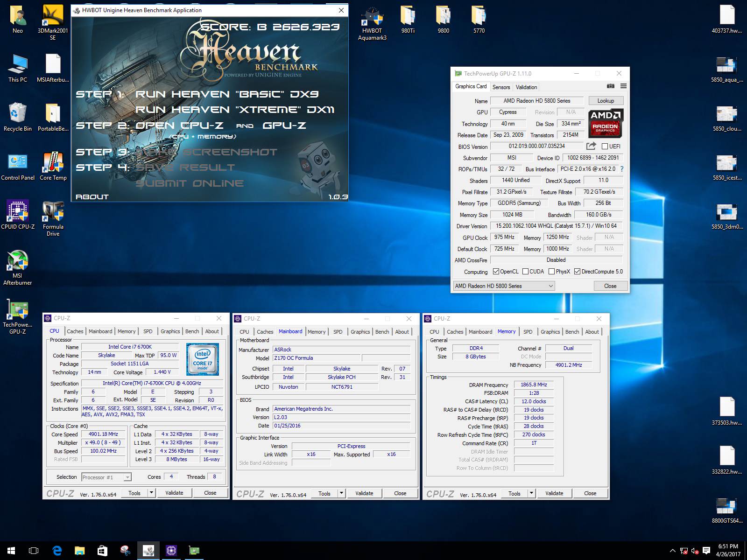Open SPD tab in CPU-Z Mainboard window
The height and width of the screenshot is (560, 747).
[338, 332]
